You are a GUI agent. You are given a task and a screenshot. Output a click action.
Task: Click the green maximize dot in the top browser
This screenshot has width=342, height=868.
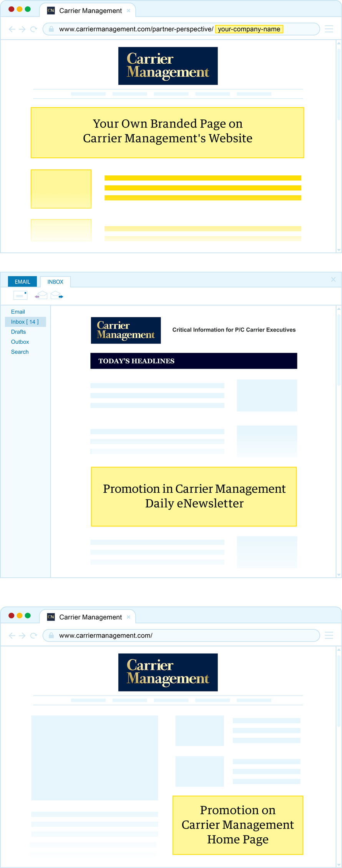click(x=28, y=9)
